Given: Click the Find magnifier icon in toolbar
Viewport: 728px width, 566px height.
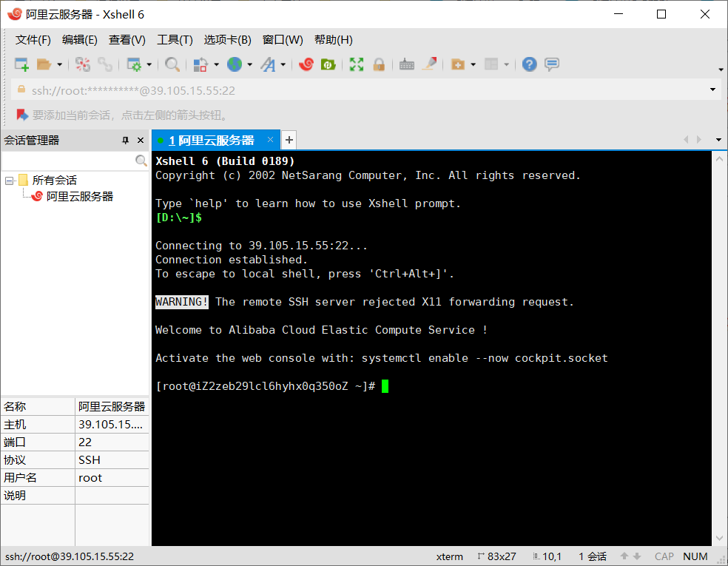Looking at the screenshot, I should (172, 64).
